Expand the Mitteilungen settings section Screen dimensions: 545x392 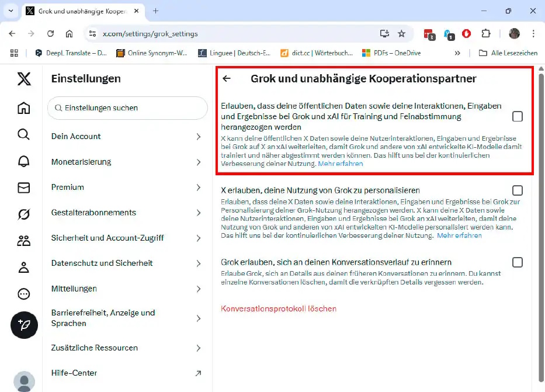click(x=126, y=289)
